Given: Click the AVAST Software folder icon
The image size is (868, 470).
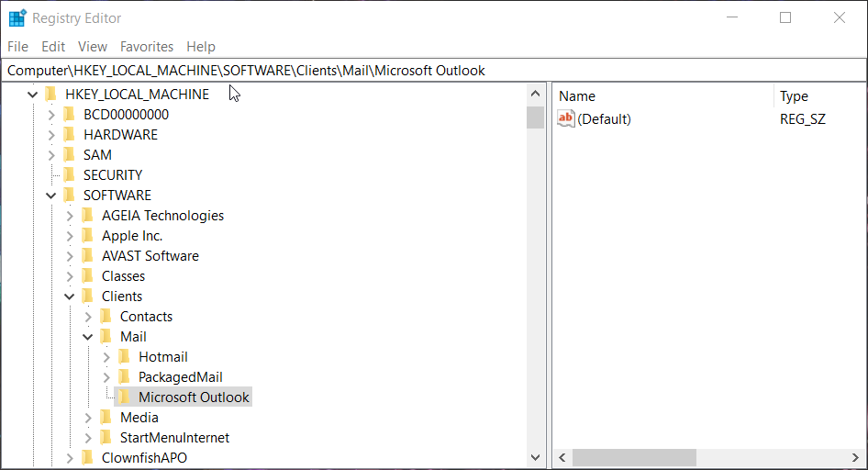Looking at the screenshot, I should (x=88, y=255).
